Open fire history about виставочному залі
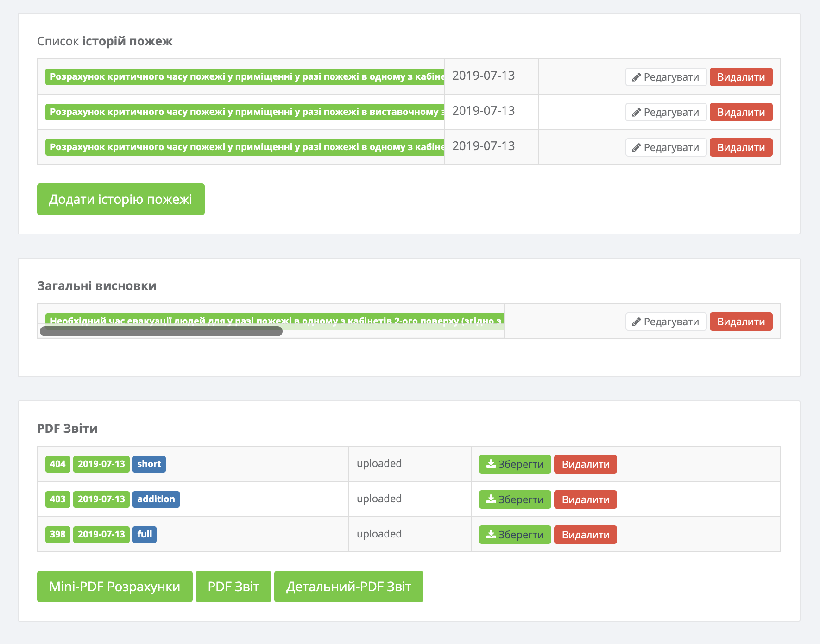Image resolution: width=820 pixels, height=644 pixels. pyautogui.click(x=245, y=112)
